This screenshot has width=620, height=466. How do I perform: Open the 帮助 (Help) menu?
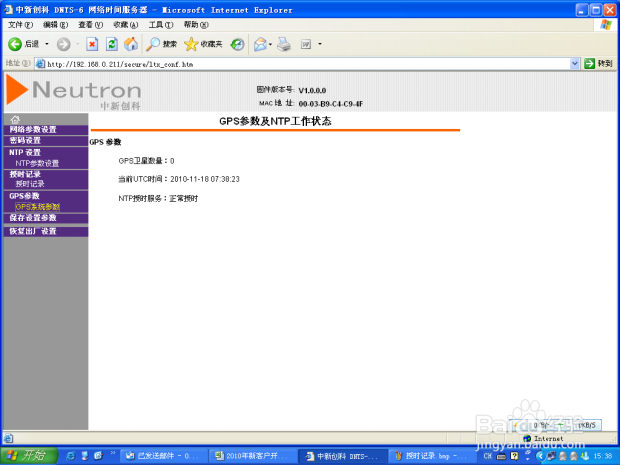point(196,25)
